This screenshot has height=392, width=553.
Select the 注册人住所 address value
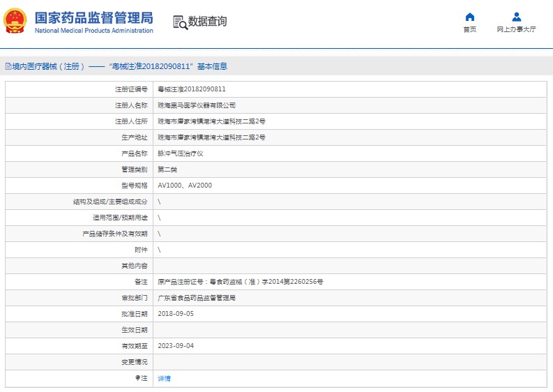(211, 121)
